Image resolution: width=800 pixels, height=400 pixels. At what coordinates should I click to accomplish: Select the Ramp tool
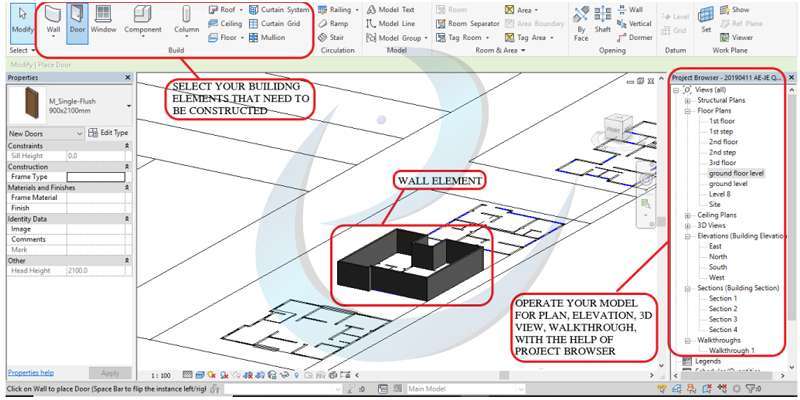coord(333,23)
